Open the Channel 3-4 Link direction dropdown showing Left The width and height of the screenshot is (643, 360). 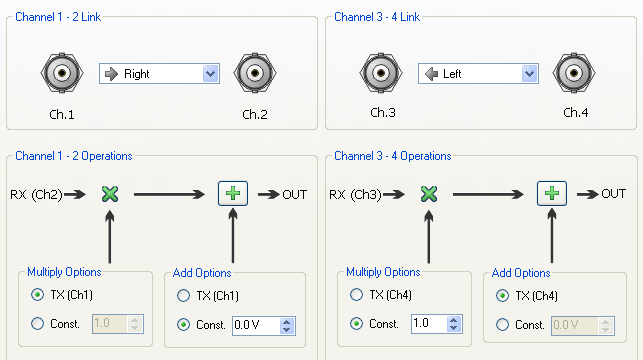click(478, 74)
